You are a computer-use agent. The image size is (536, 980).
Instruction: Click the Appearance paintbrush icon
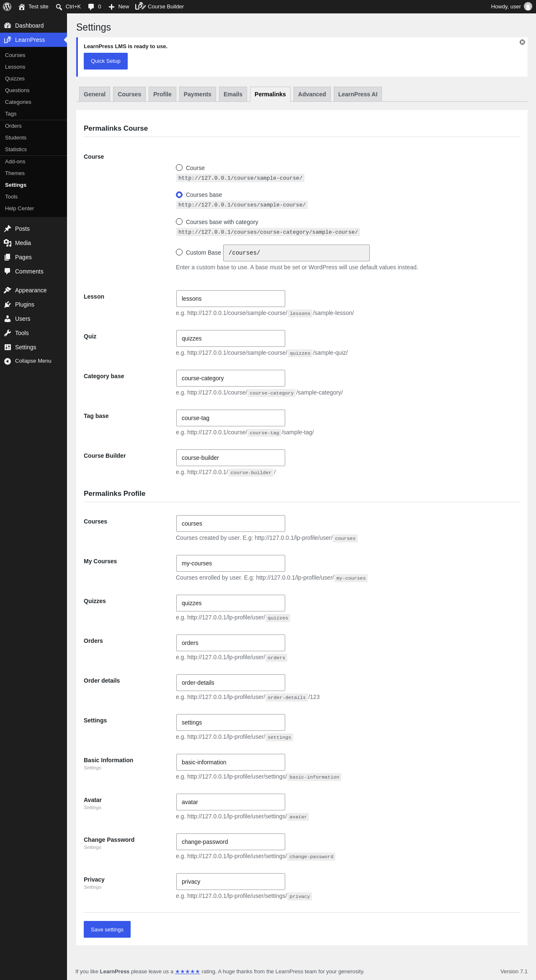point(8,290)
